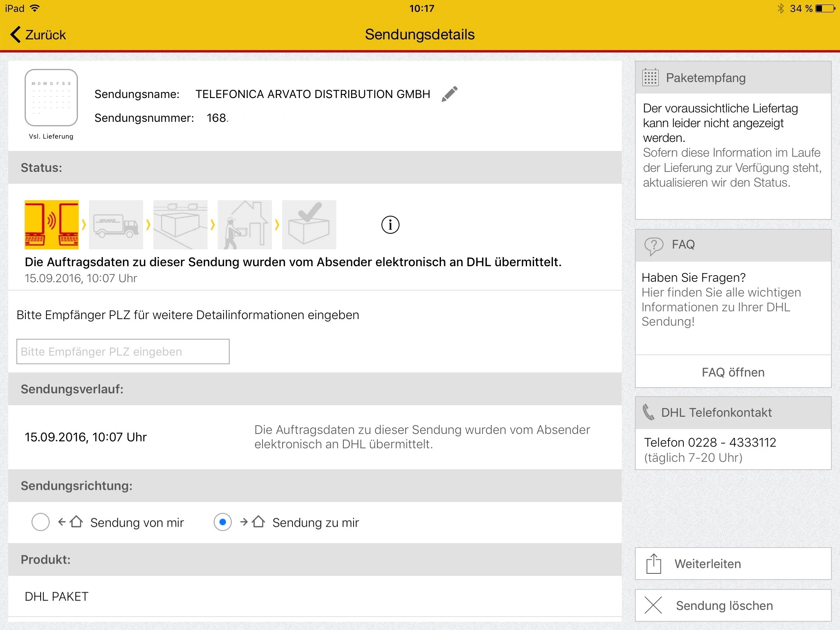Tap the courier home delivery status icon
The height and width of the screenshot is (630, 840).
[245, 225]
